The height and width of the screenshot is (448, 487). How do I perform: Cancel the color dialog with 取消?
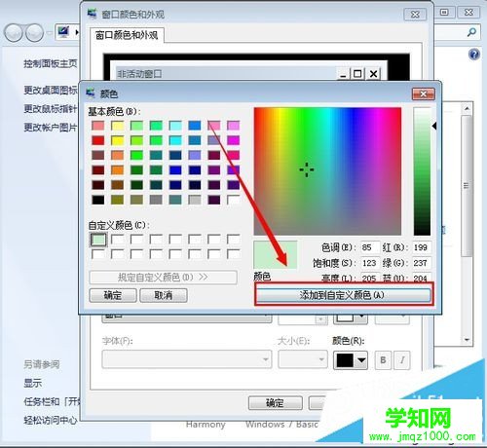pyautogui.click(x=164, y=295)
